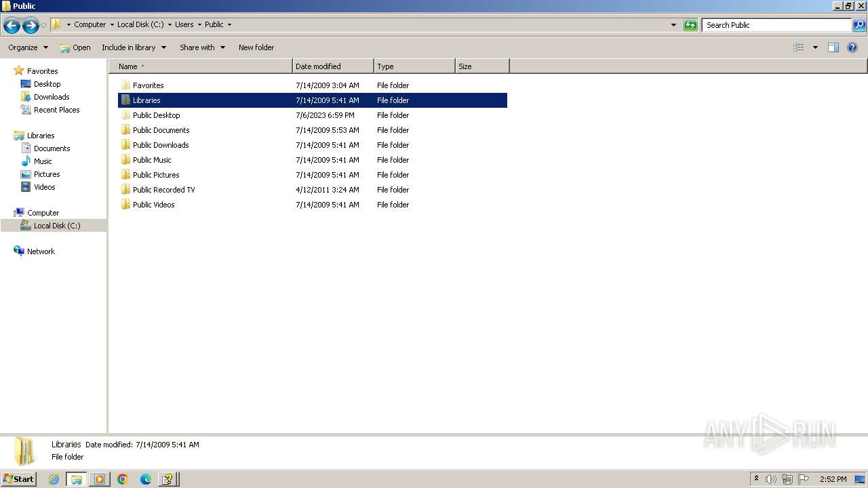
Task: Select Computer in the navigation pane
Action: coord(43,213)
